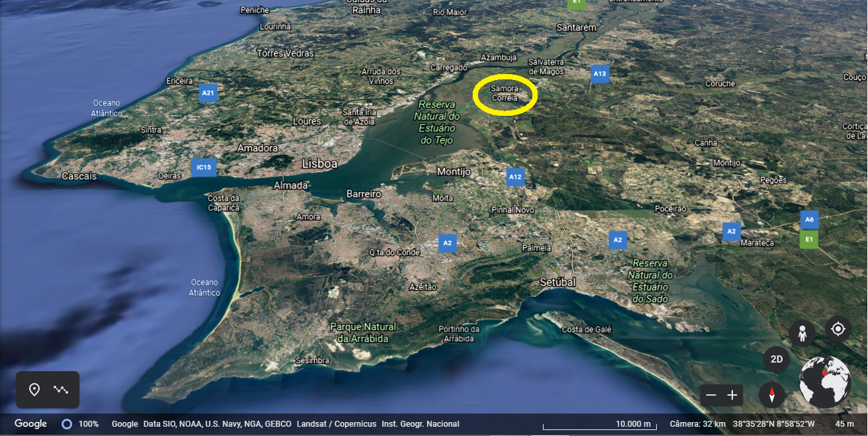Click the Almada label

(x=291, y=186)
